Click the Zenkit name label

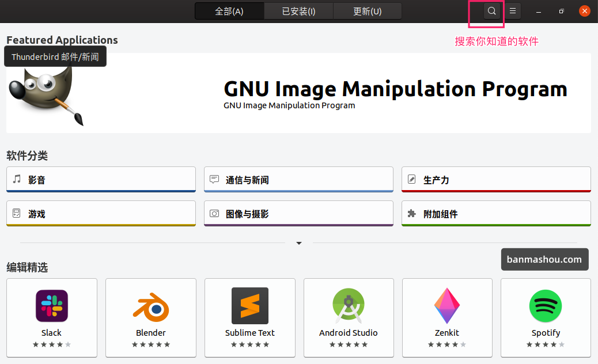click(447, 333)
